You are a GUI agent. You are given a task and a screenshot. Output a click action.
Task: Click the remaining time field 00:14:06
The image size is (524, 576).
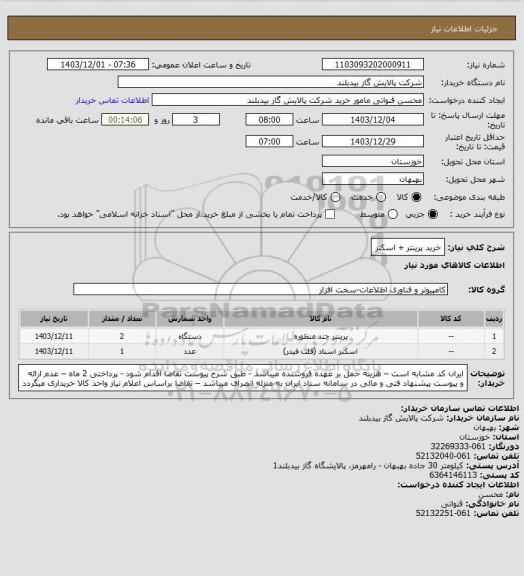(125, 120)
